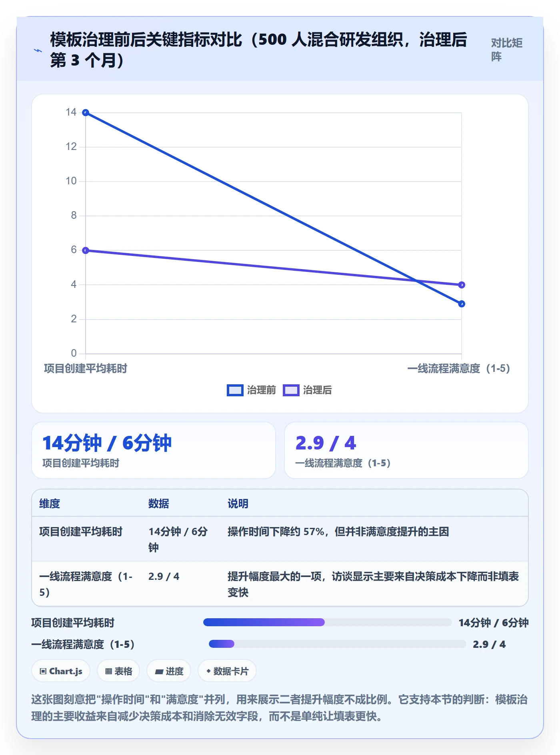Viewport: 560px width, 755px height.
Task: Toggle the 治理前 legend swatch
Action: click(x=235, y=390)
